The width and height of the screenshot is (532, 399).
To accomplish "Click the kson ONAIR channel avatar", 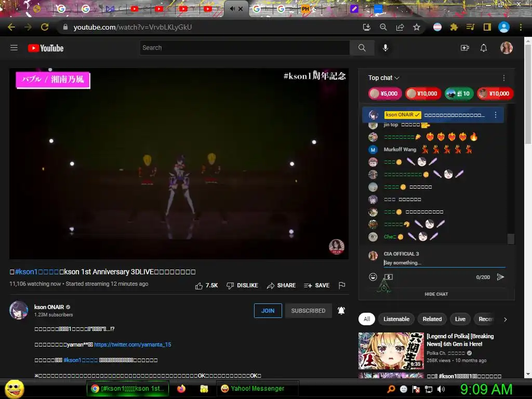I will pos(19,310).
